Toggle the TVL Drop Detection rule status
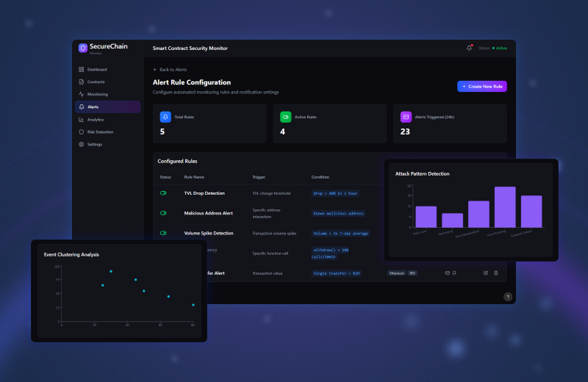The width and height of the screenshot is (588, 382). tap(163, 193)
